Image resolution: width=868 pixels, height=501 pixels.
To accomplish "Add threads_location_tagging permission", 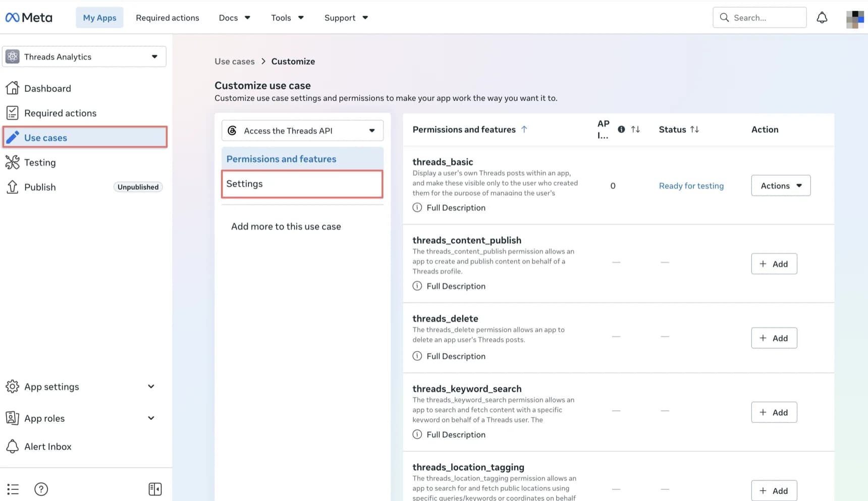I will click(774, 490).
